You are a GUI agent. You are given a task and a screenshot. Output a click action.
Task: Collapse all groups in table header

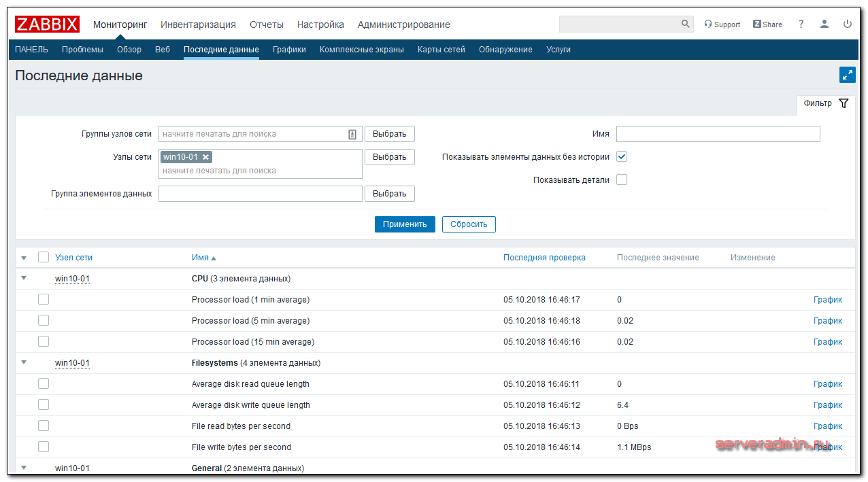click(x=24, y=258)
